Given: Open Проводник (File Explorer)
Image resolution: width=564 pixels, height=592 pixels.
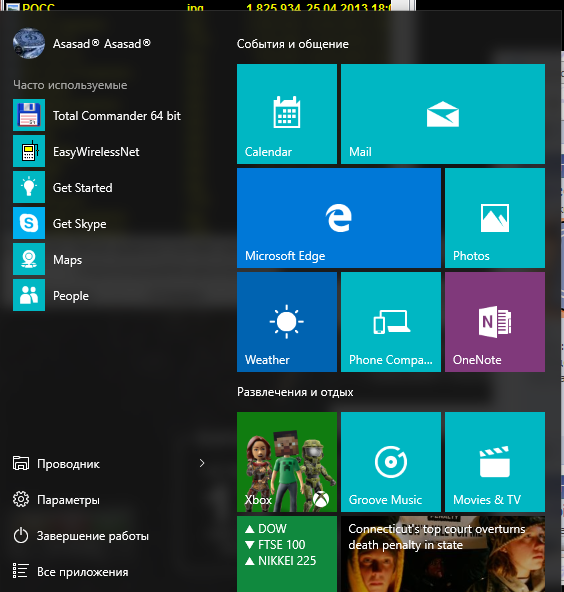Looking at the screenshot, I should point(68,464).
